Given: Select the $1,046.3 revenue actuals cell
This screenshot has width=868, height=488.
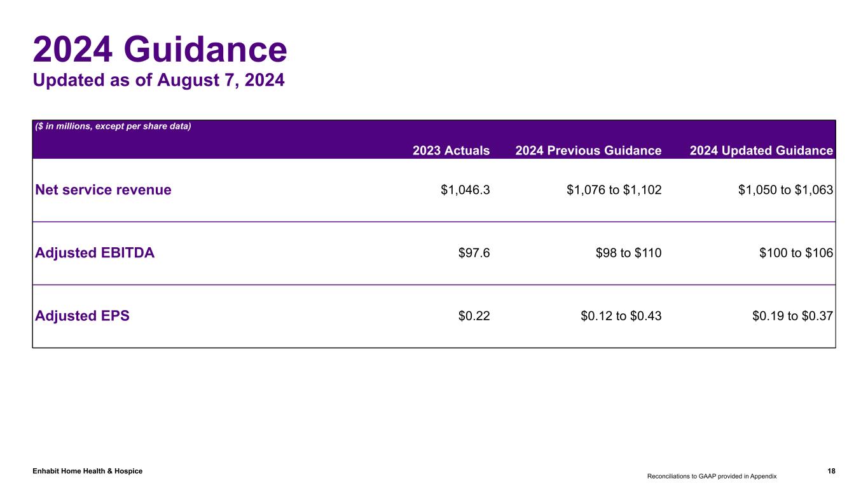Looking at the screenshot, I should point(465,189).
